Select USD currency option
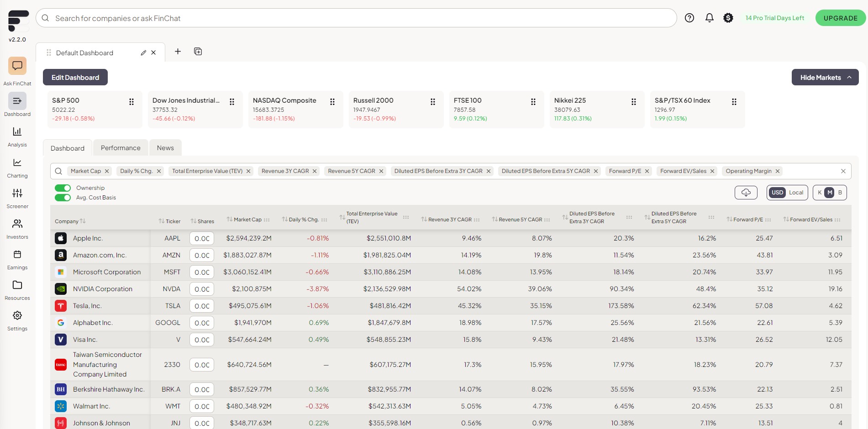Viewport: 868px width, 429px height. [778, 193]
